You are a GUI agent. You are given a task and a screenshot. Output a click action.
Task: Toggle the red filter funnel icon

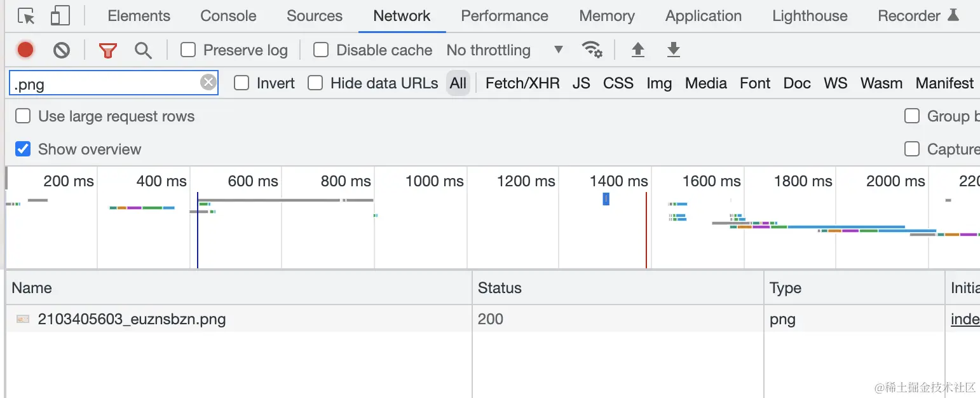click(x=108, y=50)
